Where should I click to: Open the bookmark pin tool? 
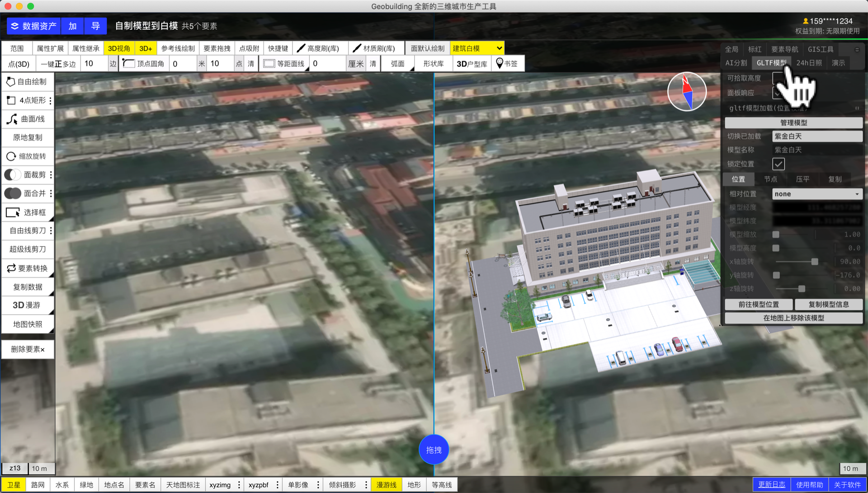click(500, 63)
